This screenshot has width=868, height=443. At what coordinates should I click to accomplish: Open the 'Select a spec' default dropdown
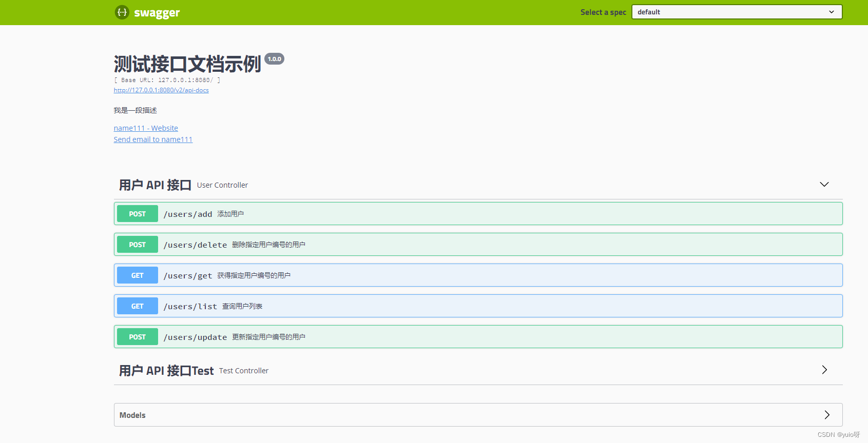tap(737, 12)
